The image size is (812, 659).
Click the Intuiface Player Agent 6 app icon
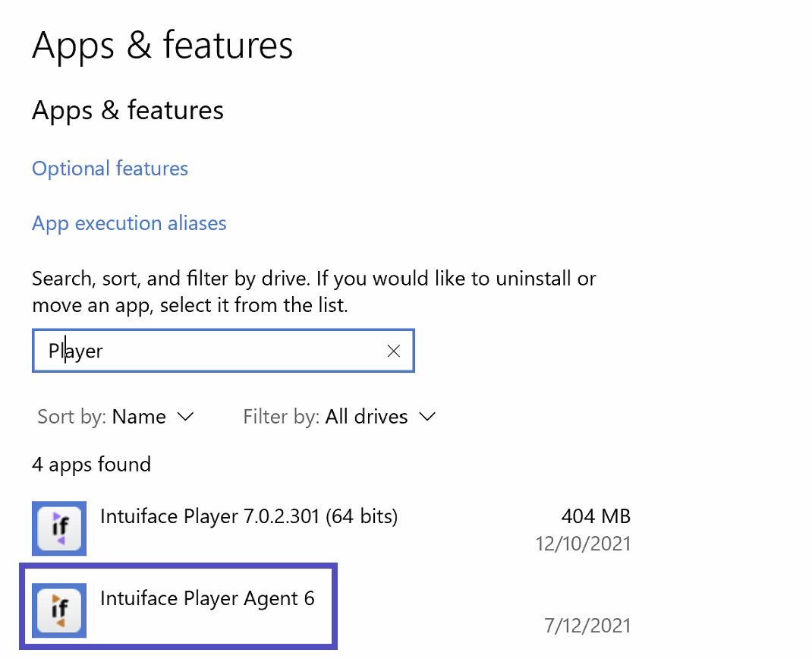(x=59, y=610)
